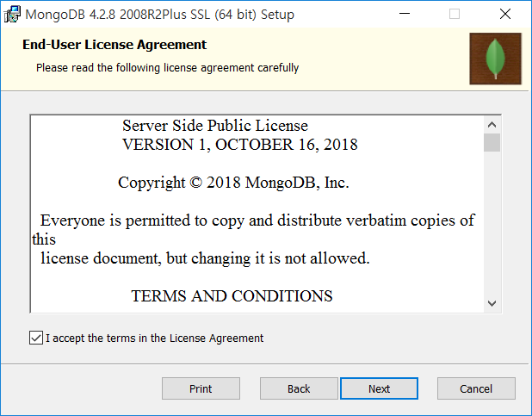Uncheck the license agreement acceptance checkbox
This screenshot has height=416, width=532.
pos(36,338)
